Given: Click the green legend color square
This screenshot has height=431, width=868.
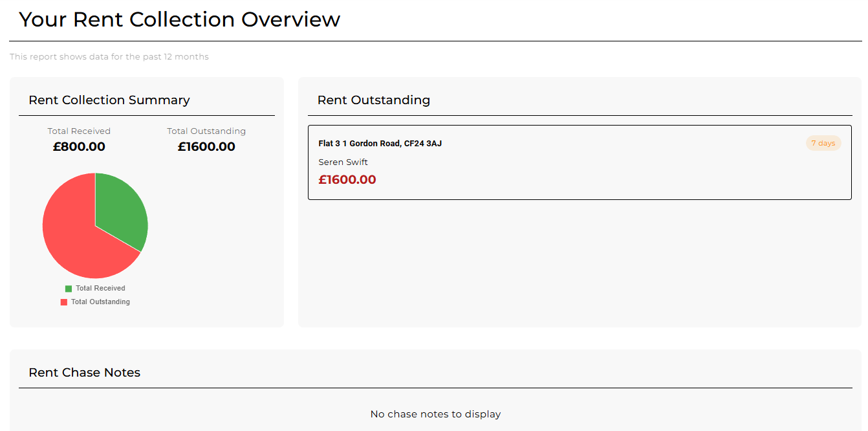Looking at the screenshot, I should click(69, 289).
